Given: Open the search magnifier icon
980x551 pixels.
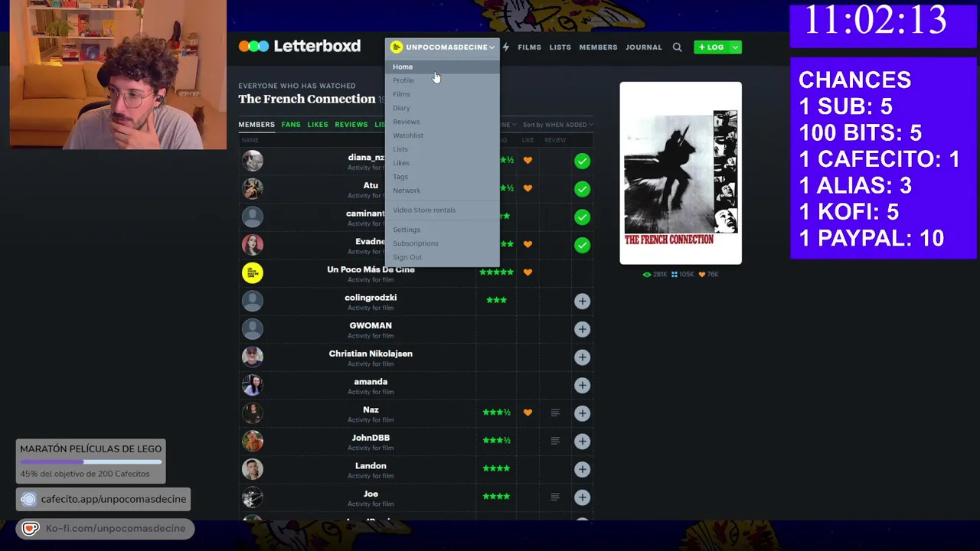Looking at the screenshot, I should tap(677, 47).
